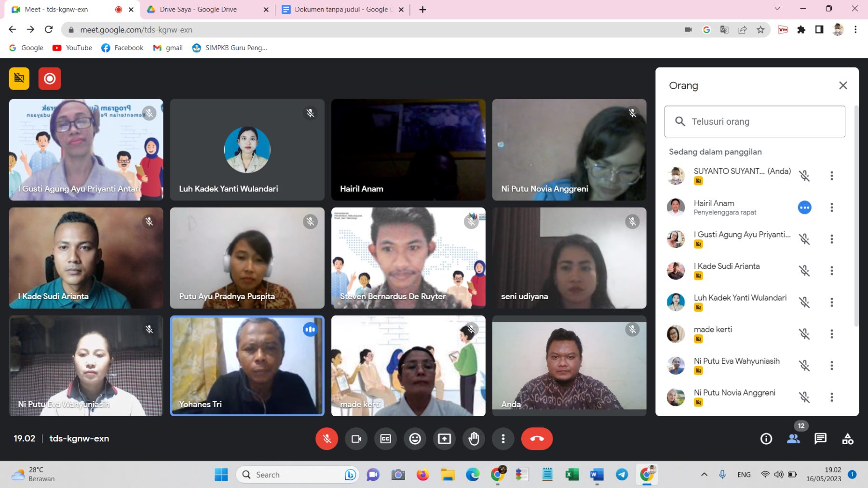Viewport: 868px width, 488px height.
Task: Open the chat panel icon
Action: point(820,438)
